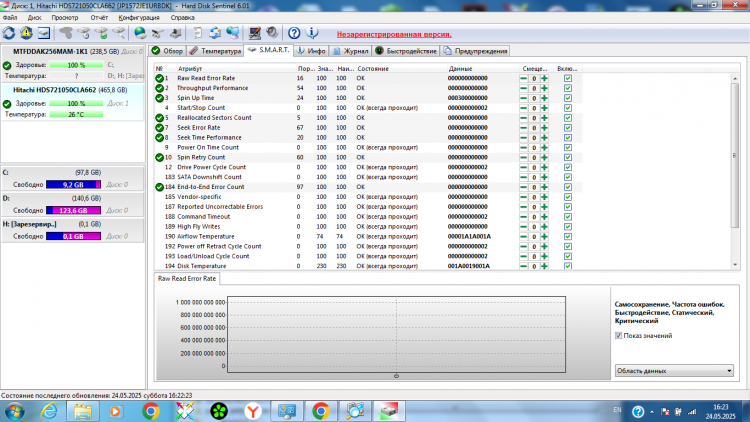This screenshot has width=750, height=422.
Task: Open Yandex browser from the taskbar
Action: tap(253, 411)
